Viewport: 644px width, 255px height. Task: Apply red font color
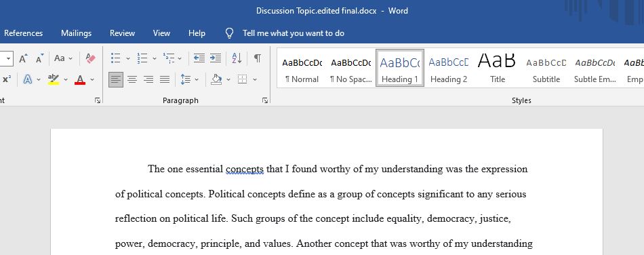tap(80, 79)
